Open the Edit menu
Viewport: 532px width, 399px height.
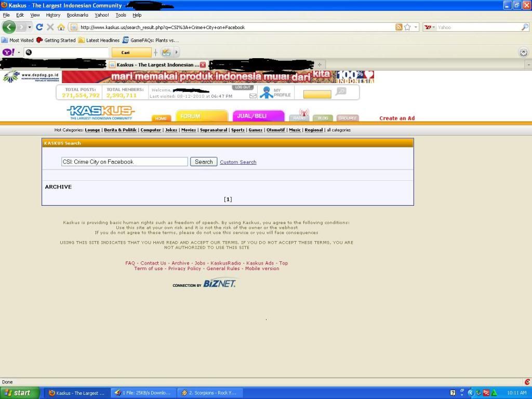coord(20,15)
